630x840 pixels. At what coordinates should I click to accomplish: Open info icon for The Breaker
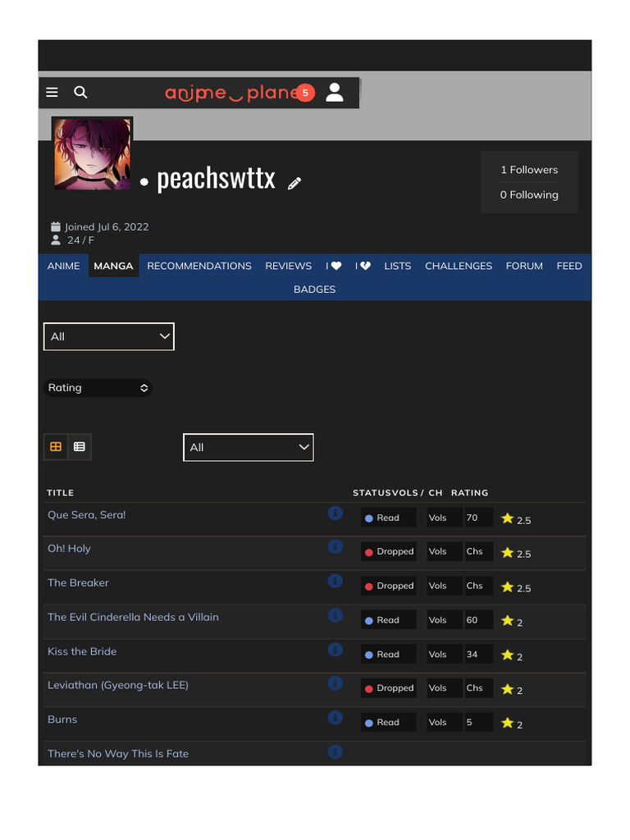pyautogui.click(x=335, y=581)
